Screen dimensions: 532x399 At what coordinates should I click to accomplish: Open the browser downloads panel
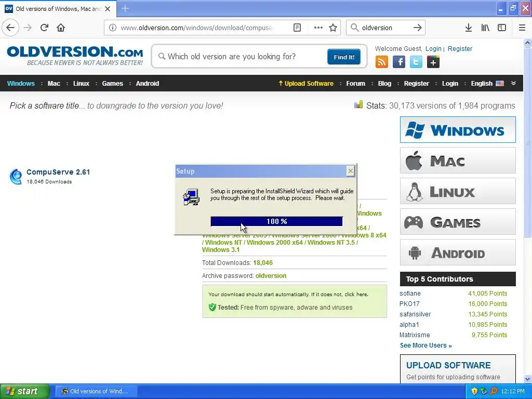point(469,28)
